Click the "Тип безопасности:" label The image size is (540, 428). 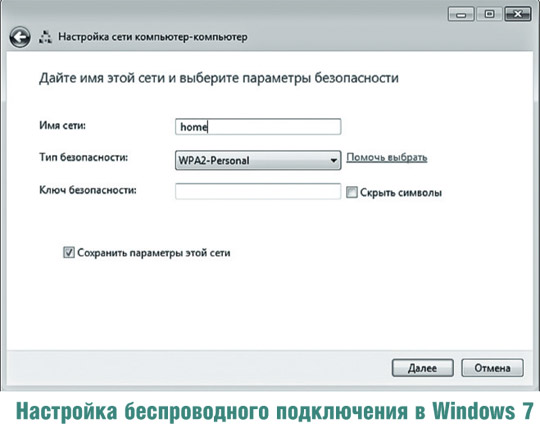pyautogui.click(x=83, y=158)
